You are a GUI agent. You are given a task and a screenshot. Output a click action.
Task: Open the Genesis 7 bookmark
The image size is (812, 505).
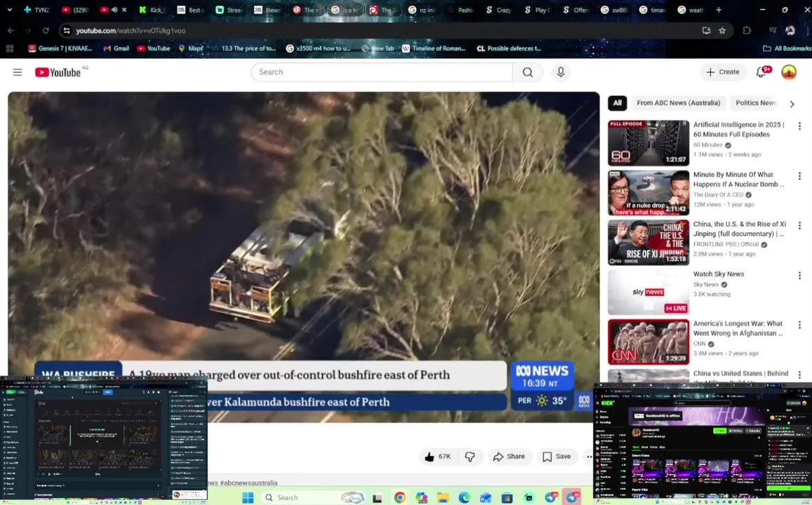click(60, 48)
